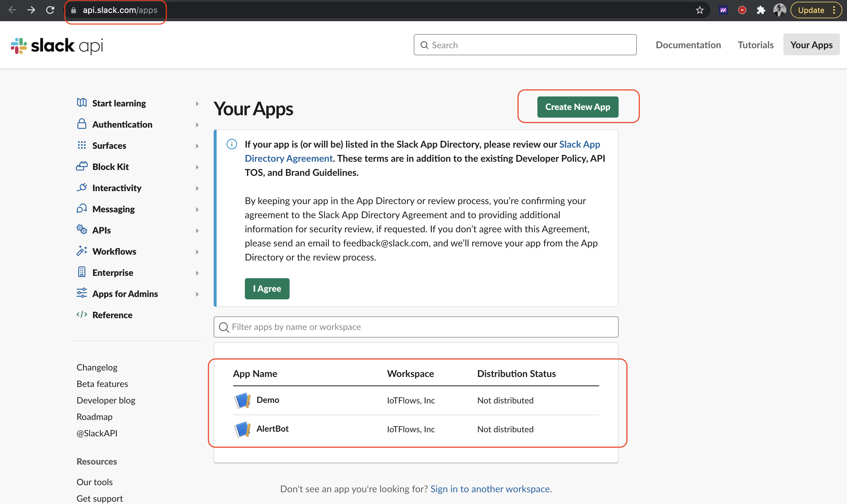This screenshot has width=847, height=504.
Task: Click the Slack API logo
Action: coord(57,46)
